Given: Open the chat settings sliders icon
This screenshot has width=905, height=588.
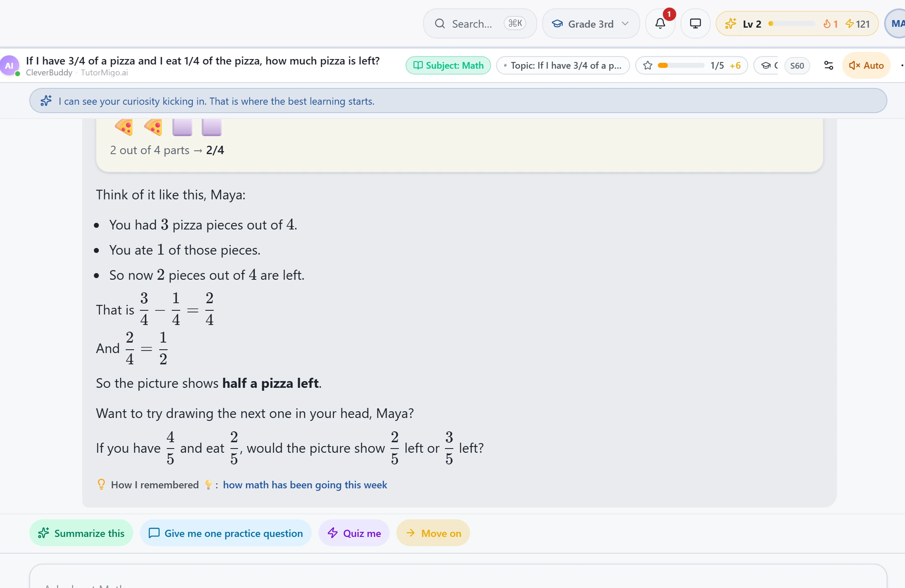Looking at the screenshot, I should coord(828,65).
